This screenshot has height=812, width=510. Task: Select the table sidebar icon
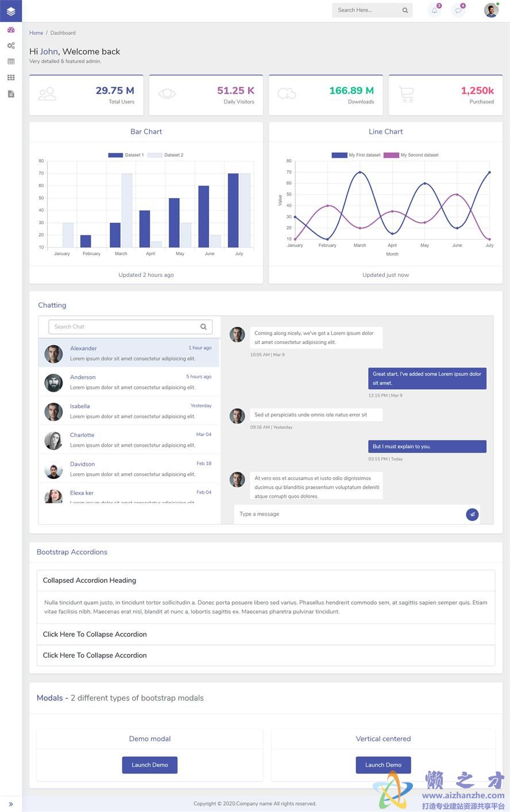click(x=11, y=61)
